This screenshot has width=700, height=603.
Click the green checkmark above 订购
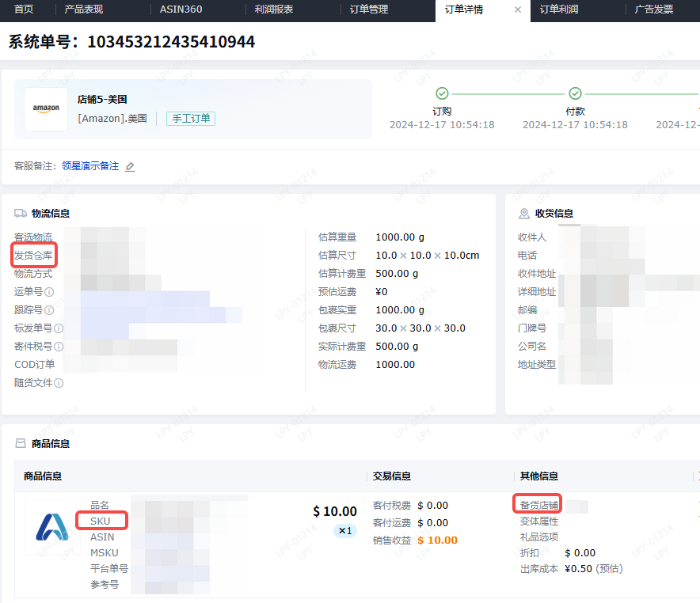pyautogui.click(x=442, y=93)
